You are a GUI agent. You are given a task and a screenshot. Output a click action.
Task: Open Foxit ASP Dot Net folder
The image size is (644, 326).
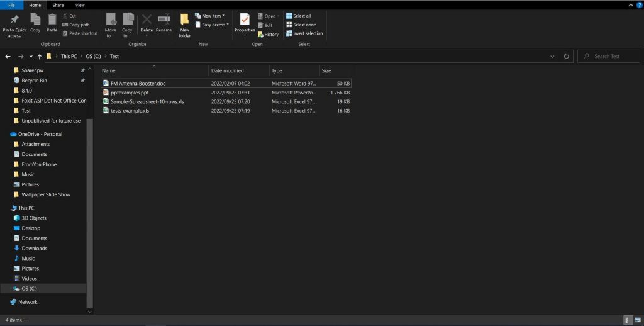[x=54, y=100]
